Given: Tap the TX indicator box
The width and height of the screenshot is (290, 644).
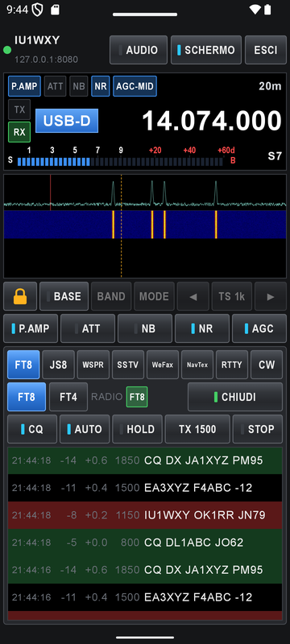Looking at the screenshot, I should coord(19,109).
